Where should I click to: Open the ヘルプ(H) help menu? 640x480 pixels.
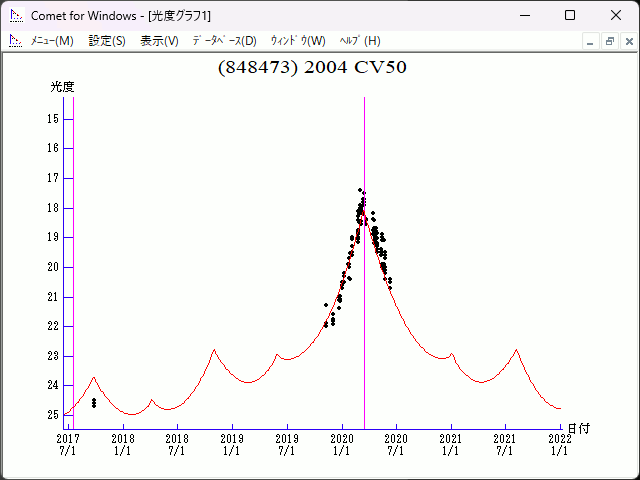point(360,41)
